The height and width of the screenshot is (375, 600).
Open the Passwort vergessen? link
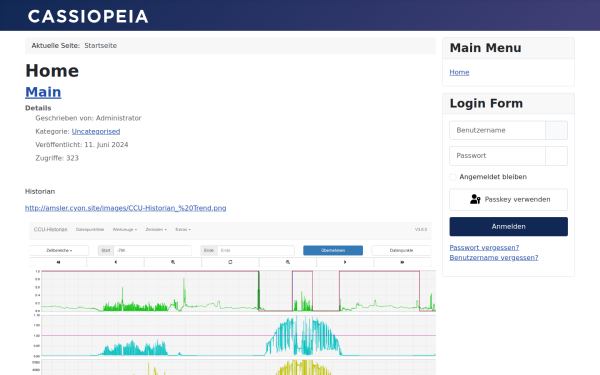point(484,247)
